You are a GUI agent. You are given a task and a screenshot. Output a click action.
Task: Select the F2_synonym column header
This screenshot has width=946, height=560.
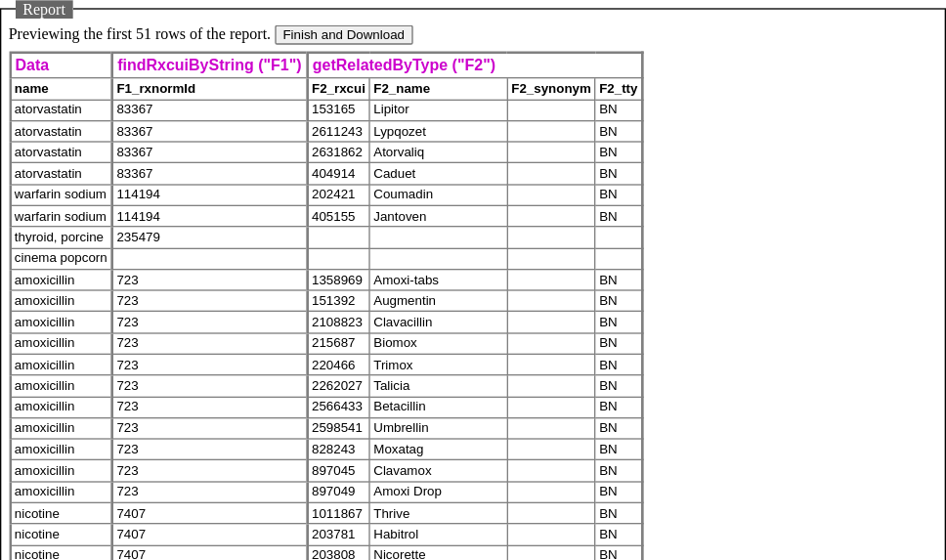coord(551,89)
